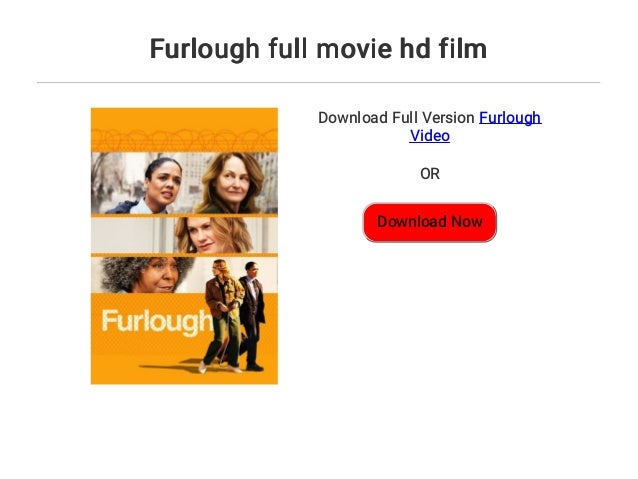This screenshot has height=479, width=638.
Task: Click the red Download Now button
Action: pos(429,222)
